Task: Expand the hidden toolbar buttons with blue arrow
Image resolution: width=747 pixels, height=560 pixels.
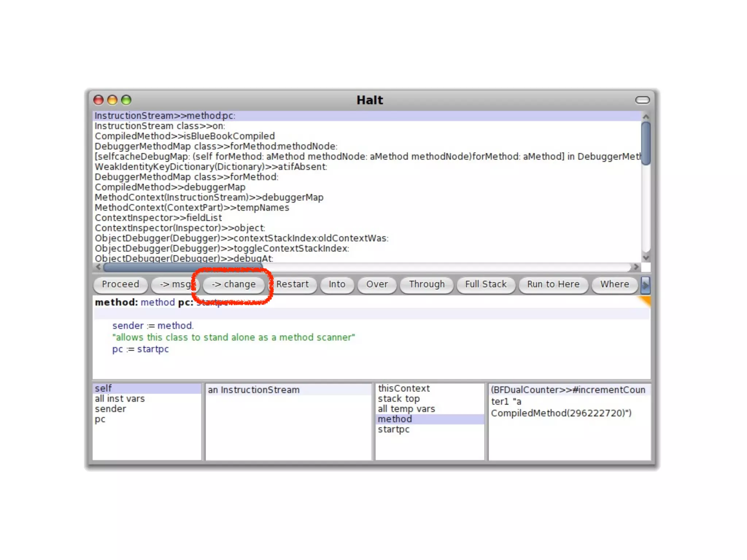Action: tap(645, 285)
